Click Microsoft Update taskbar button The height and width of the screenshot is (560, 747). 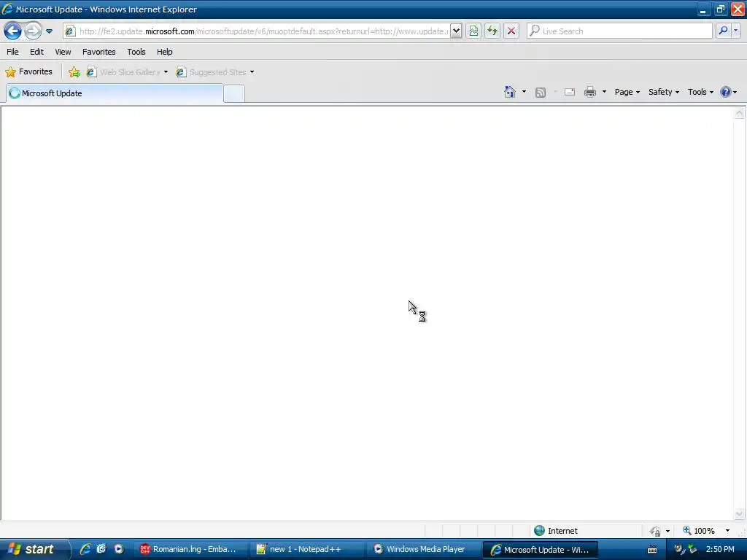point(541,550)
